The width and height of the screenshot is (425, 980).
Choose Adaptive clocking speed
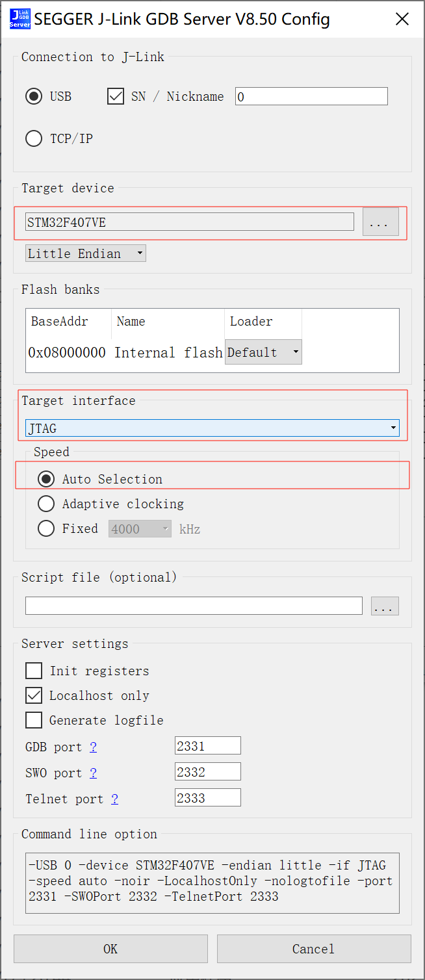click(46, 504)
